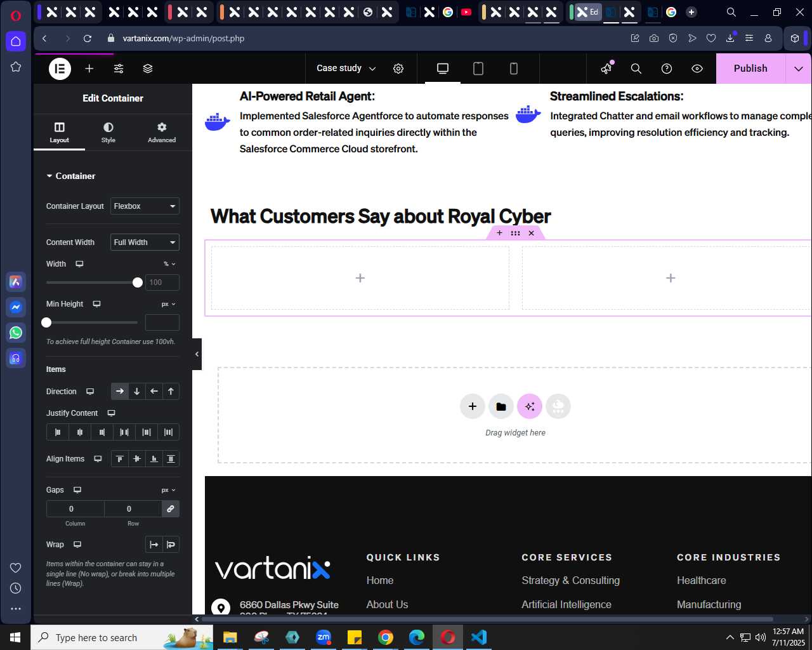Click the Min Height value input
This screenshot has width=812, height=650.
pyautogui.click(x=162, y=322)
